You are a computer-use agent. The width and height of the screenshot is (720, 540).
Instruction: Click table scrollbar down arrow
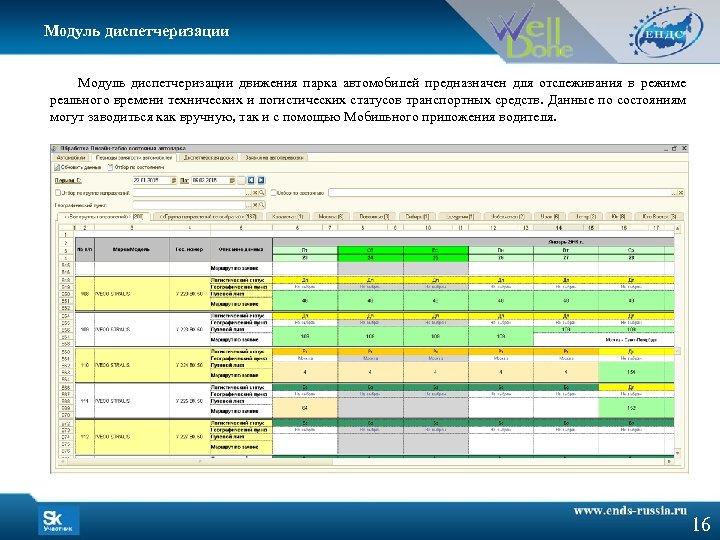[x=677, y=453]
